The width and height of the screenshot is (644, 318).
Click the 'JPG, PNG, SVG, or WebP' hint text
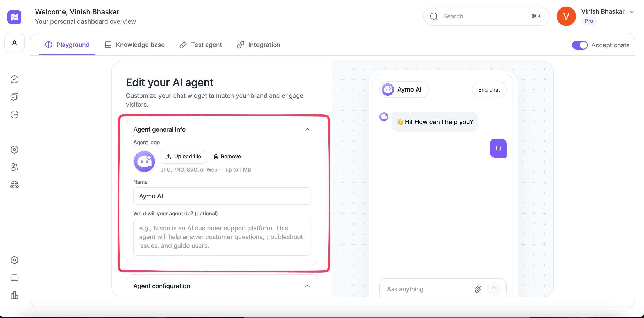tap(206, 170)
